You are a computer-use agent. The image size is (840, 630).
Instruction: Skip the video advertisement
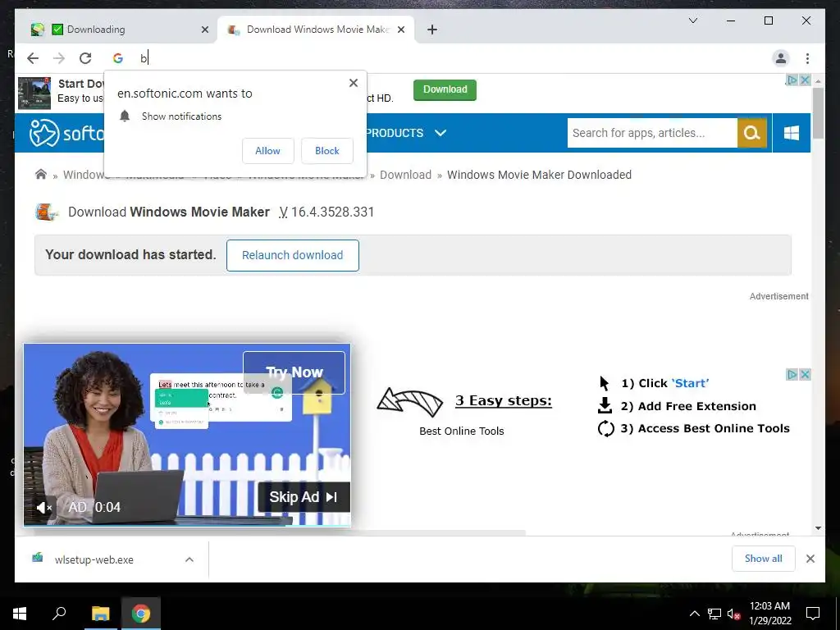click(x=304, y=496)
